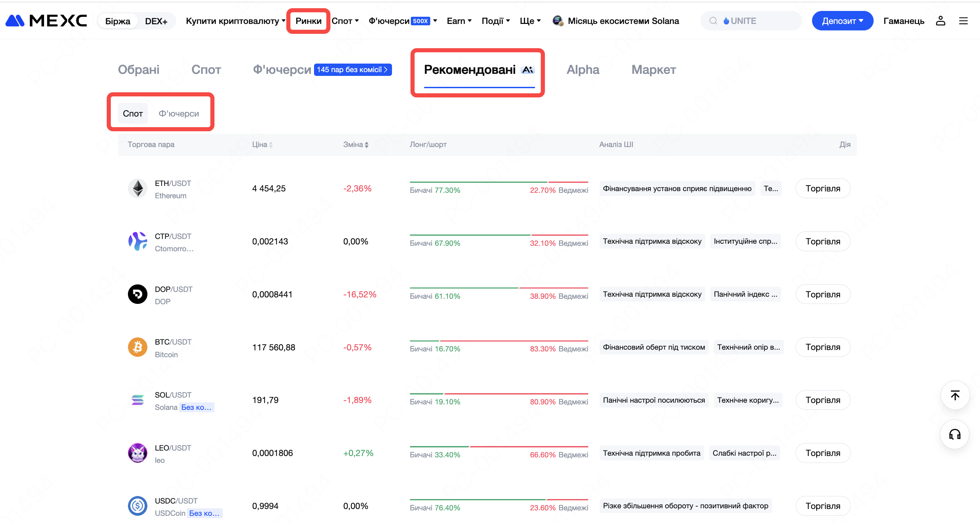Switch to Alpha tab
980x523 pixels.
(583, 69)
